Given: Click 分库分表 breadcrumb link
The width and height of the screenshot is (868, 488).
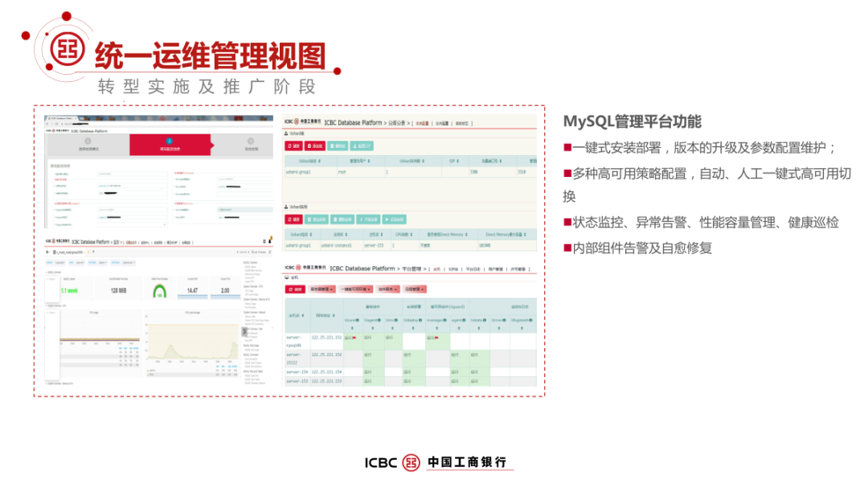Looking at the screenshot, I should click(397, 123).
